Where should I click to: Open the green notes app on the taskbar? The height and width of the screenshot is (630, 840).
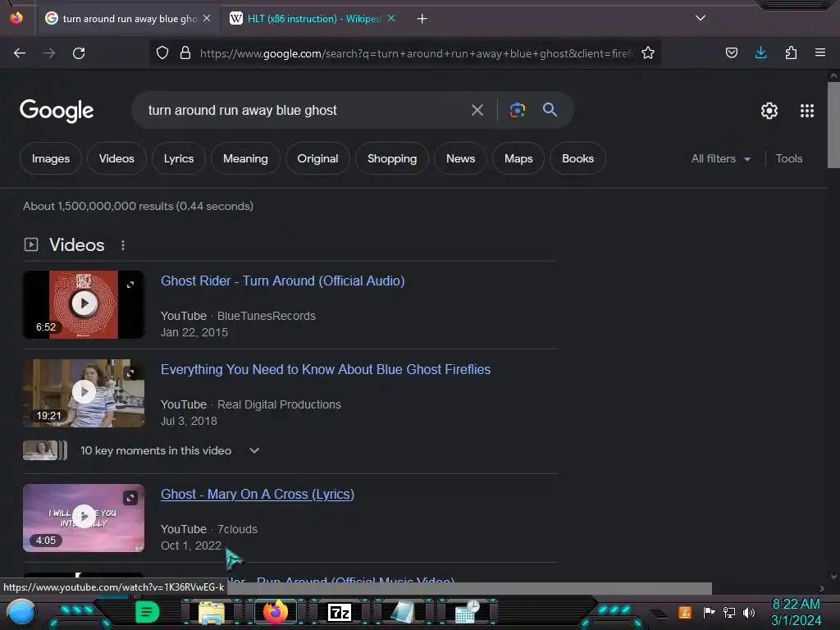tap(147, 612)
